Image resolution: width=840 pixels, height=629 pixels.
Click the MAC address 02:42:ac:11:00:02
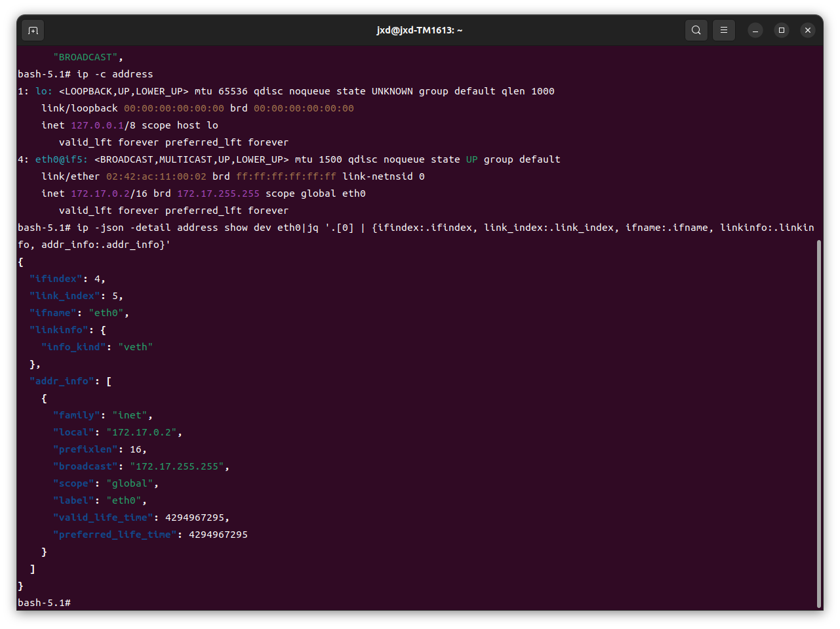click(x=156, y=176)
